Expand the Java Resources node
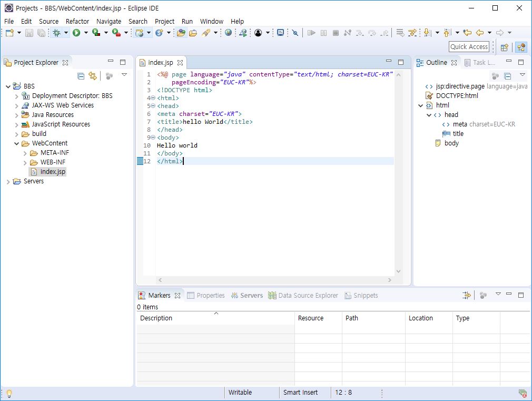 click(17, 115)
